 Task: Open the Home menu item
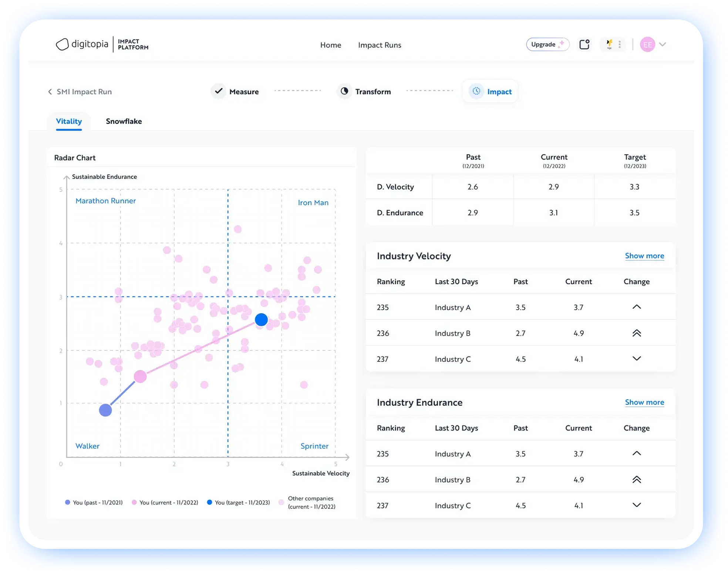click(330, 45)
